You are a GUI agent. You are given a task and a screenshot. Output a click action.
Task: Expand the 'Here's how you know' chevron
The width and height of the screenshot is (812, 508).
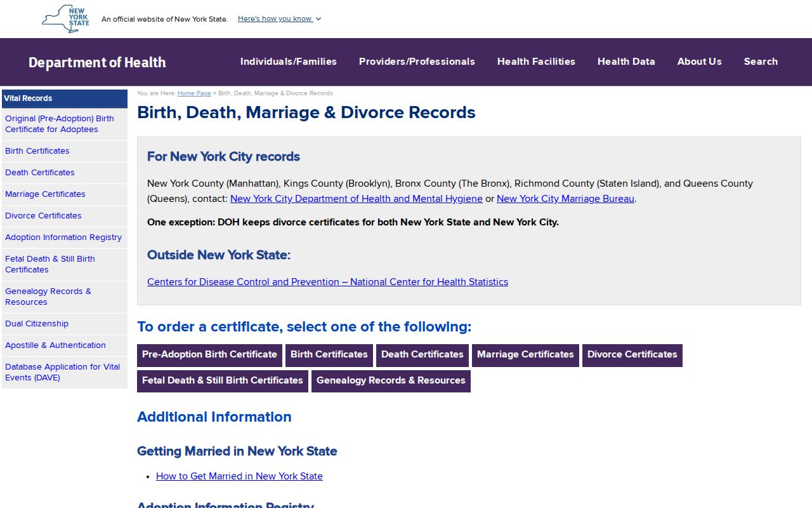click(318, 19)
